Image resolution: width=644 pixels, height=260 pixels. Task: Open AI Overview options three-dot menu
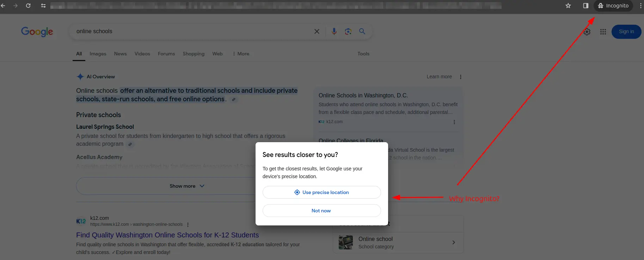460,77
